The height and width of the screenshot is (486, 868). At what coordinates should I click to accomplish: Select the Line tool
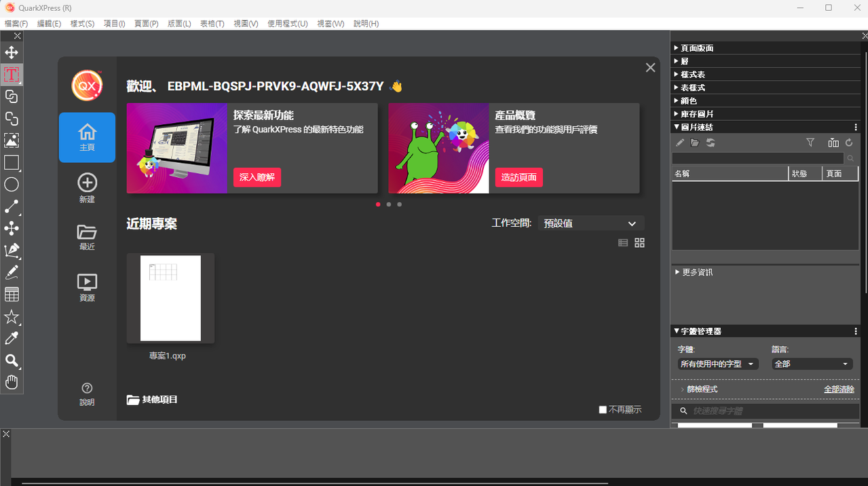(12, 206)
